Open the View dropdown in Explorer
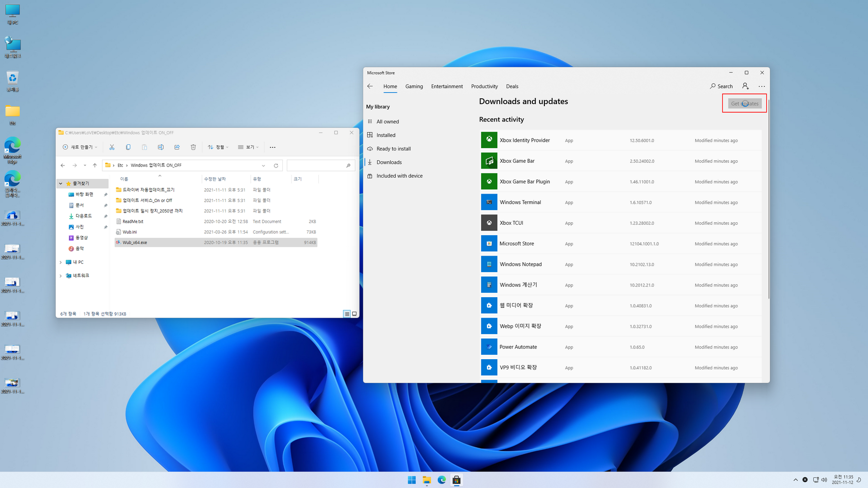Screen dimensions: 868x488 [248, 147]
